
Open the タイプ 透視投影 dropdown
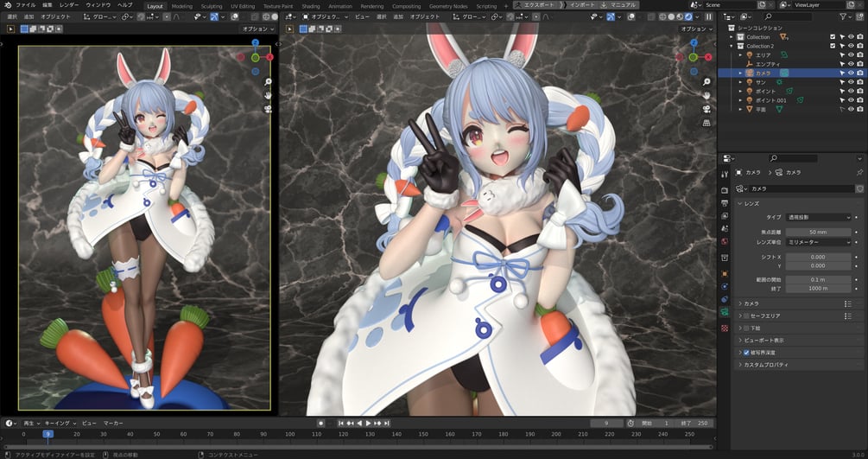pos(818,217)
